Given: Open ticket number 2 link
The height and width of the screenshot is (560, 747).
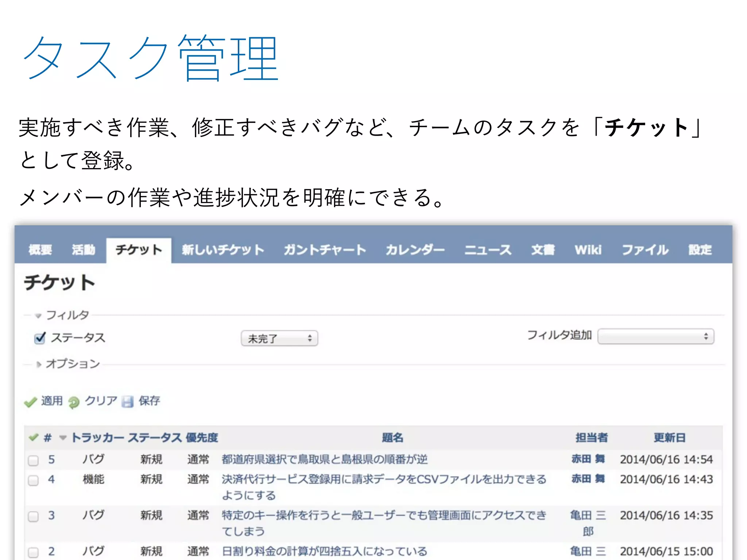Looking at the screenshot, I should 51,551.
